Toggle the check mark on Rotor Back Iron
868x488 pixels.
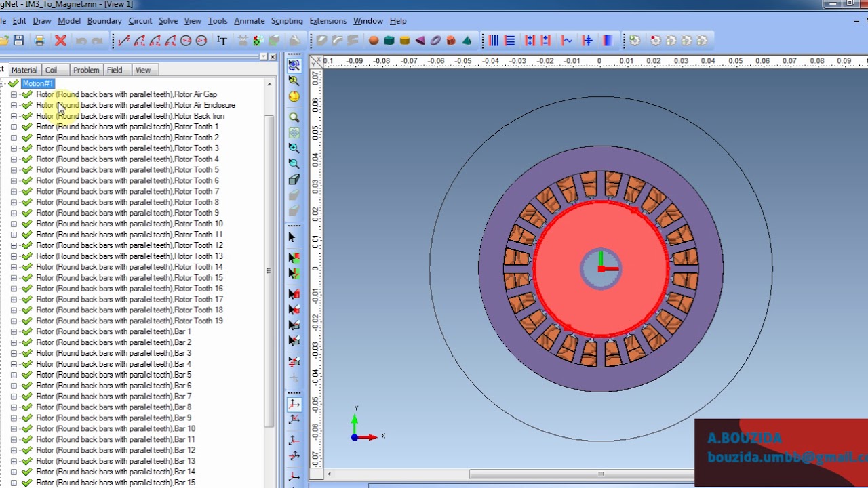coord(27,116)
